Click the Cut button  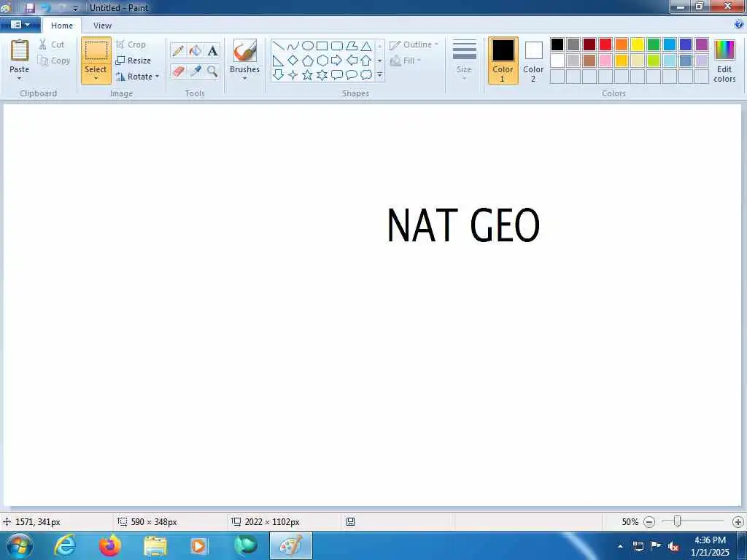click(x=52, y=44)
